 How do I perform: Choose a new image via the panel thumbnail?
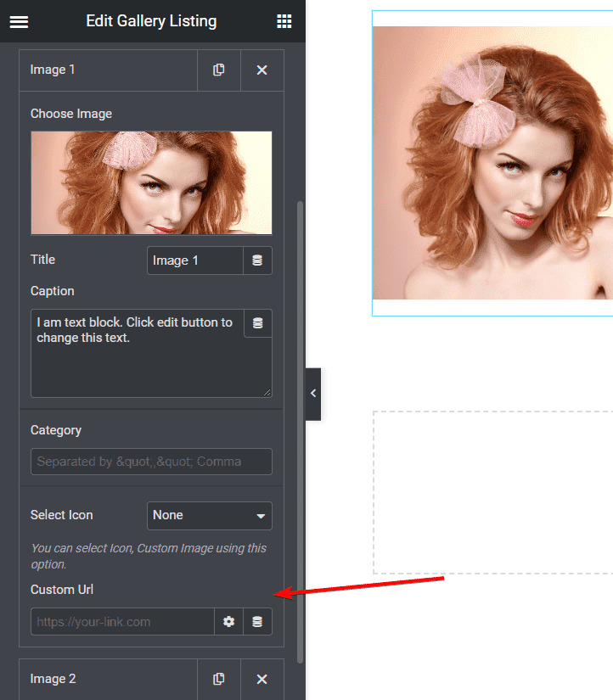coord(151,183)
